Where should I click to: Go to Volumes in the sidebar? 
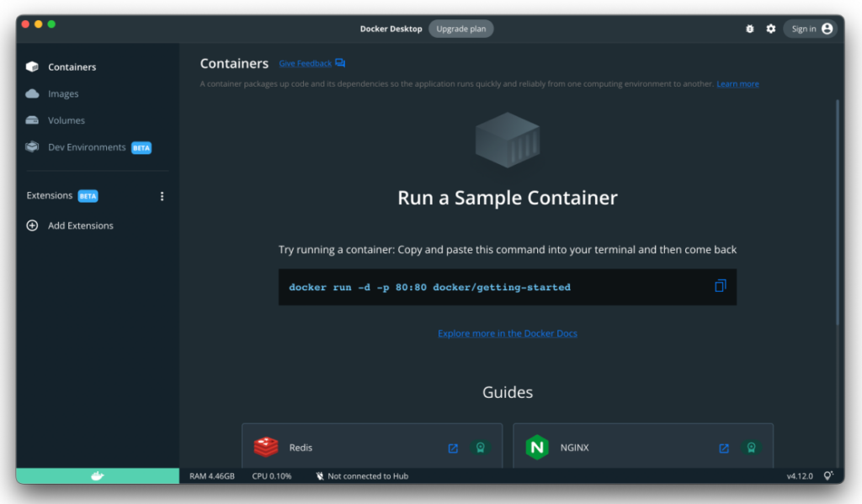(x=66, y=120)
